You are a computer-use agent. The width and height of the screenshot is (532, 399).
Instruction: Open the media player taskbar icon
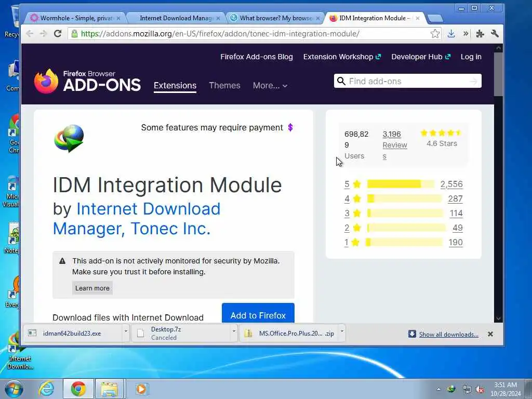(141, 389)
